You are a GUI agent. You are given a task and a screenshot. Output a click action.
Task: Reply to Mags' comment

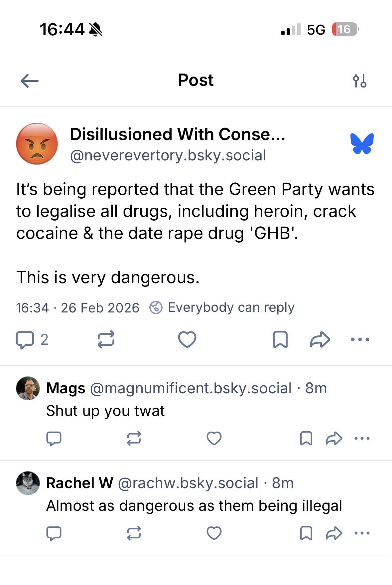point(54,438)
